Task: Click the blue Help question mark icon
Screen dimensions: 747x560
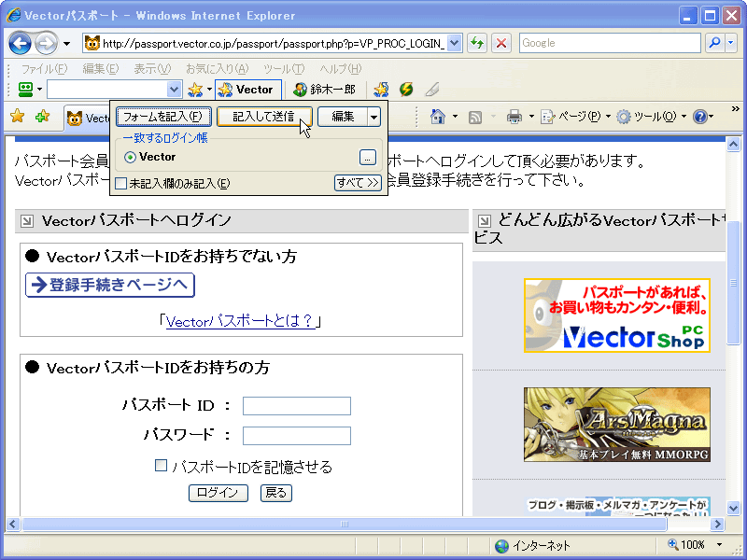Action: (700, 117)
